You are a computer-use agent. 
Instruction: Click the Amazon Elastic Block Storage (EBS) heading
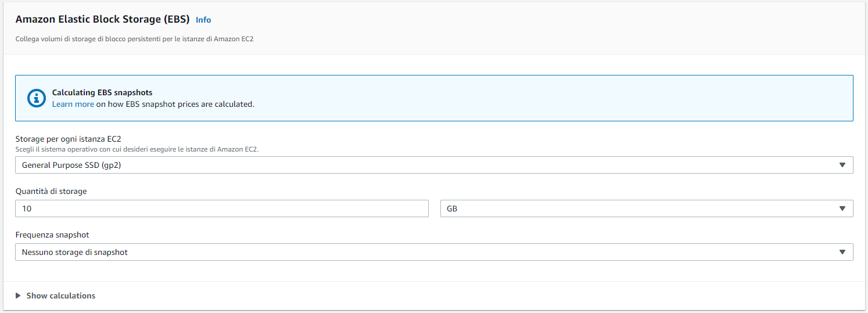(102, 19)
